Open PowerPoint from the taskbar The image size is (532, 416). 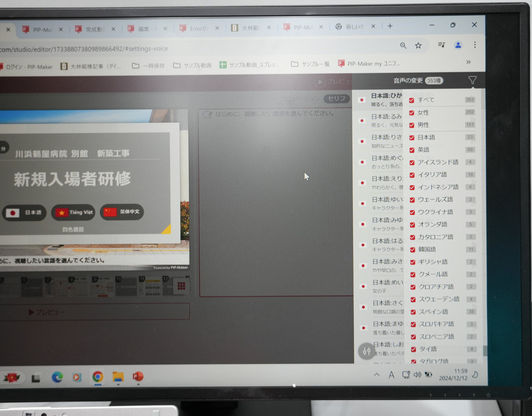138,377
